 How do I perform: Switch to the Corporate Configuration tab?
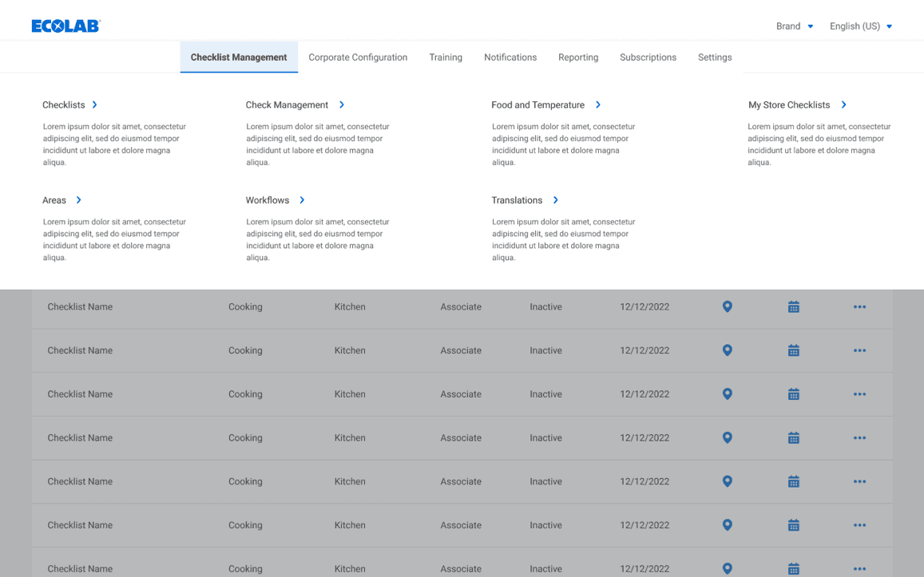click(358, 57)
